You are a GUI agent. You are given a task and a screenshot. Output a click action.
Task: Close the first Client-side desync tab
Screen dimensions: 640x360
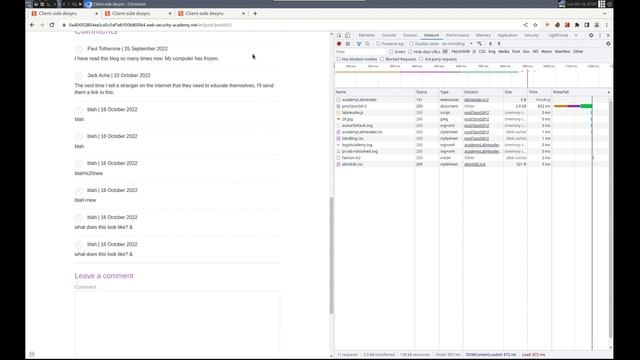[x=96, y=13]
